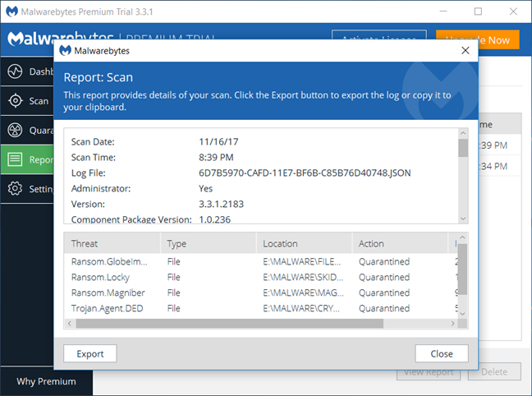Viewport: 532px width, 396px height.
Task: Open the Reports tab in sidebar
Action: [x=27, y=159]
